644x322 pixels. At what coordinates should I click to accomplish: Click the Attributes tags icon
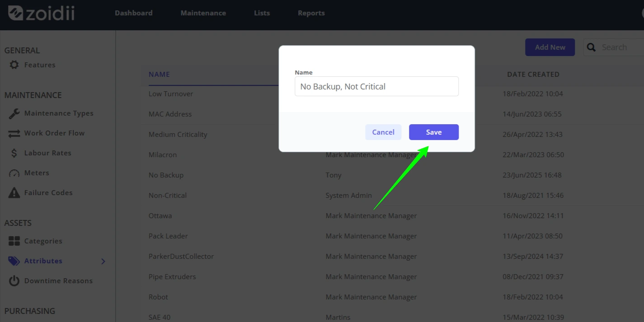14,261
